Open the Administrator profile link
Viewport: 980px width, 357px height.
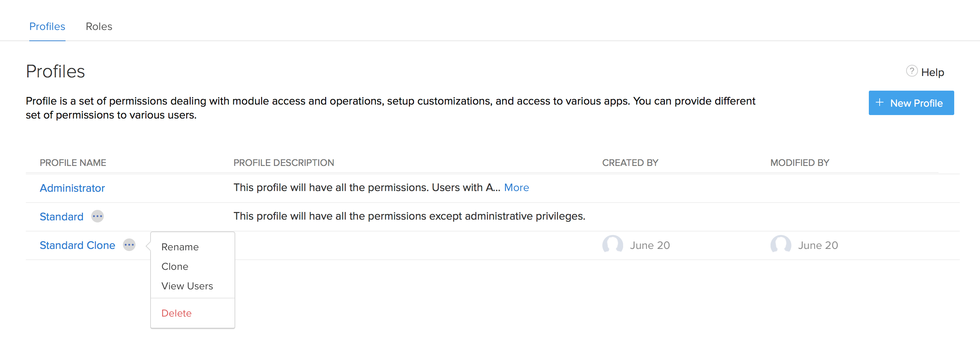coord(72,188)
